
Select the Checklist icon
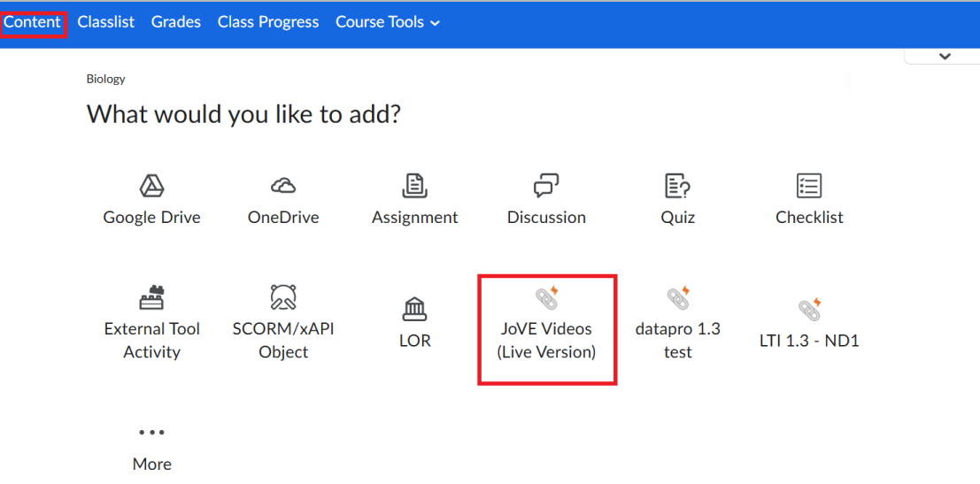[x=809, y=186]
